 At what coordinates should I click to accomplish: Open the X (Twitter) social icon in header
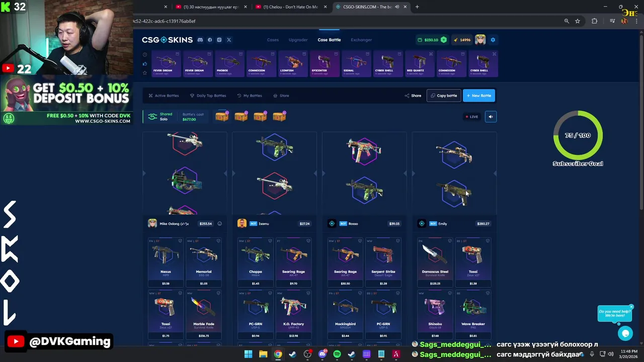pos(229,40)
